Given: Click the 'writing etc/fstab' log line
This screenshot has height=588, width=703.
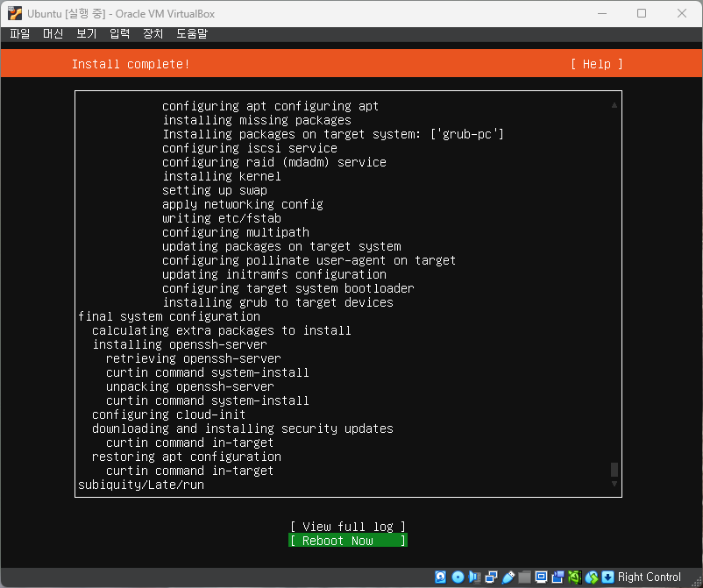Looking at the screenshot, I should [222, 218].
